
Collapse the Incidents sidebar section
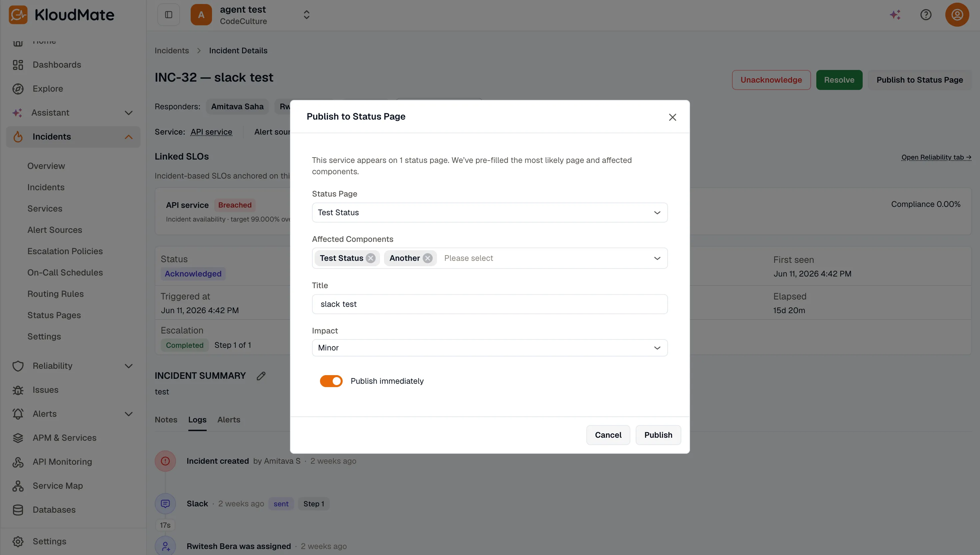point(129,137)
